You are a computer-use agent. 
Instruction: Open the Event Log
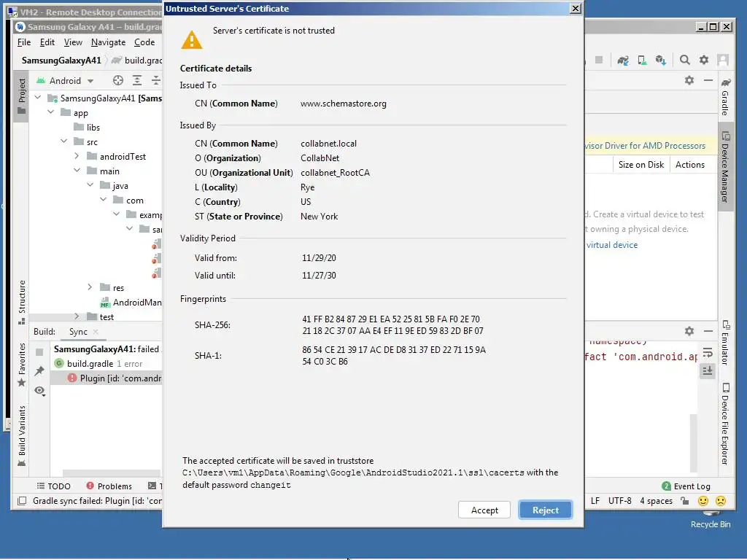point(686,486)
